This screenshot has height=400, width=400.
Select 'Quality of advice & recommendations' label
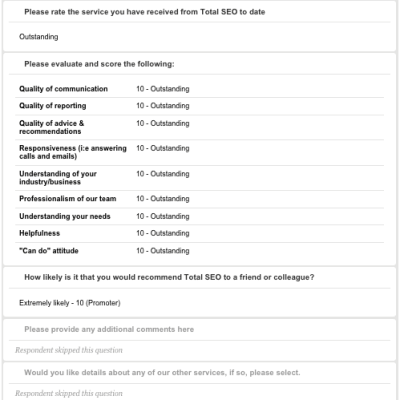click(x=52, y=127)
